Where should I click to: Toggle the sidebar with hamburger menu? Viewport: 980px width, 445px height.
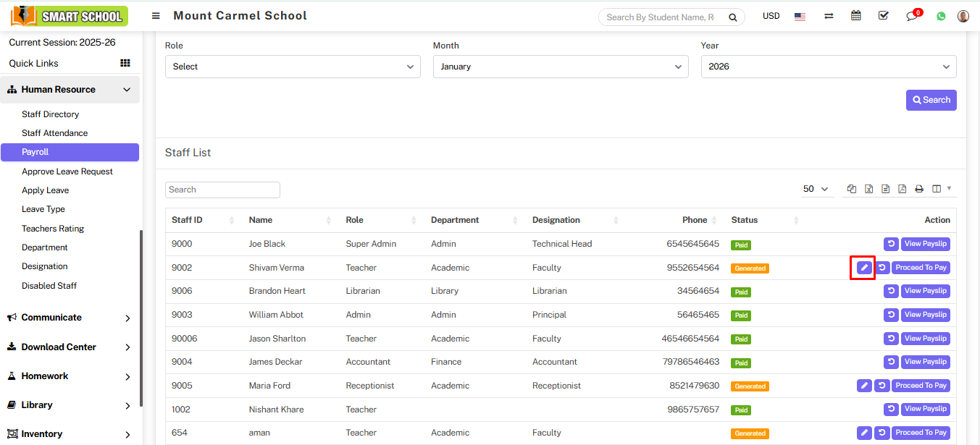coord(156,16)
